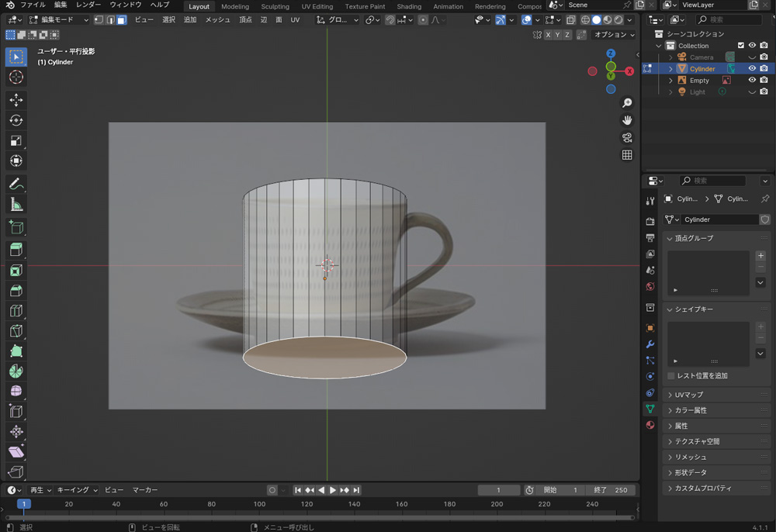
Task: Click the オプション button
Action: coord(614,35)
